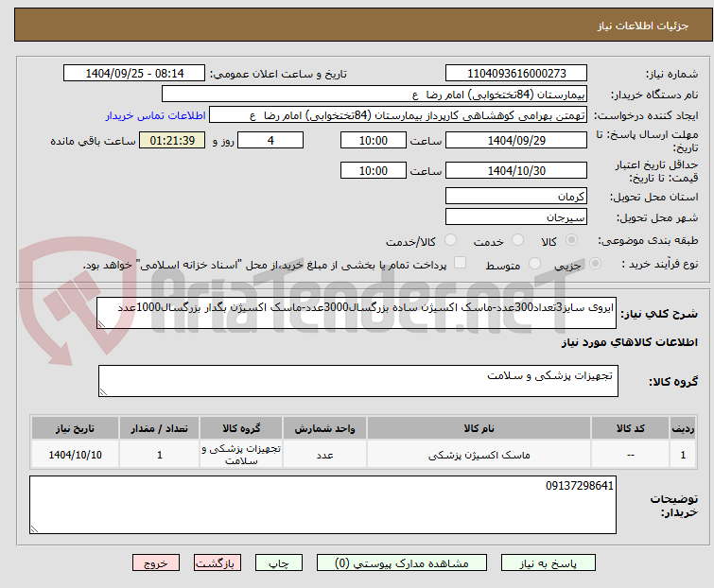The height and width of the screenshot is (588, 714).
Task: Select the کالا radio button
Action: coord(571,240)
